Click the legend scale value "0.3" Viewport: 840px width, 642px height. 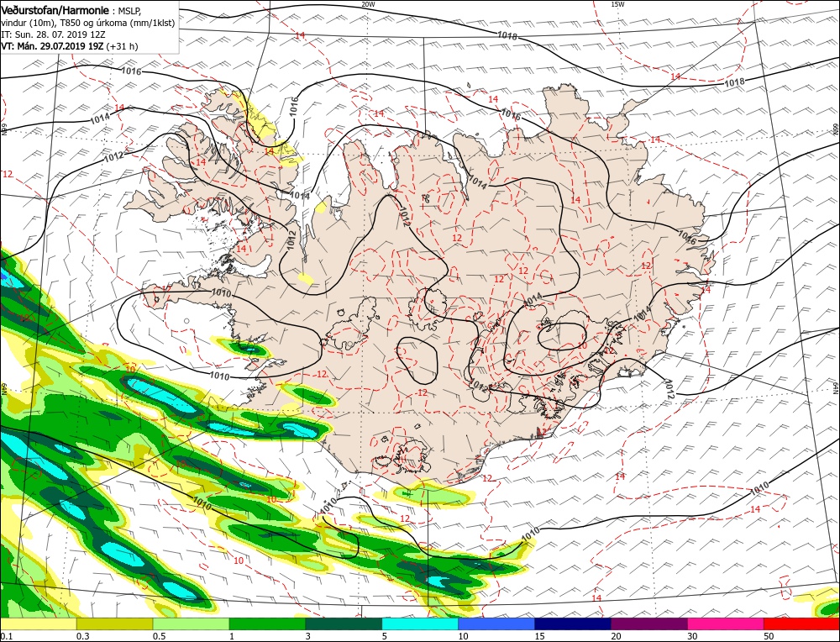pyautogui.click(x=82, y=636)
